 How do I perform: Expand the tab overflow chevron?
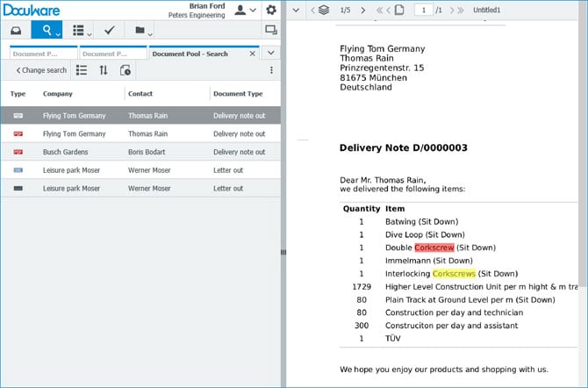pos(270,54)
